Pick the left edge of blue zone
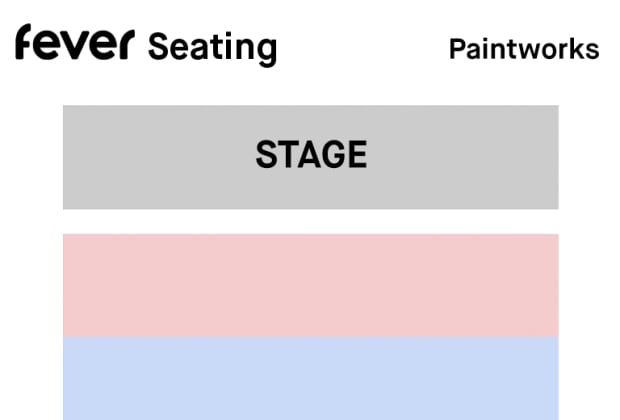Image resolution: width=620 pixels, height=420 pixels. pyautogui.click(x=66, y=378)
